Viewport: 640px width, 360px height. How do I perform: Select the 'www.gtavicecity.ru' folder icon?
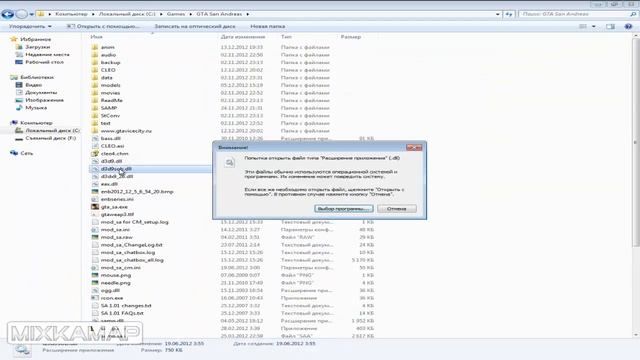[95, 131]
